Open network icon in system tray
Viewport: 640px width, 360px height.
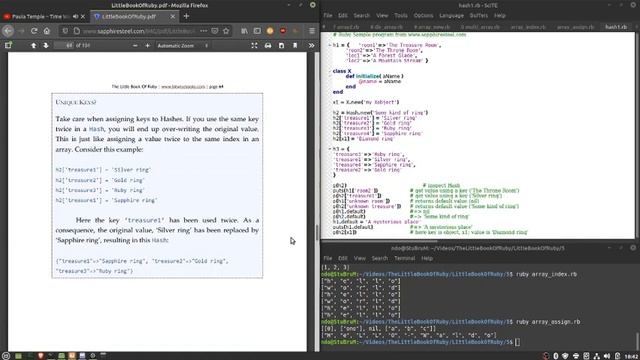pos(596,356)
